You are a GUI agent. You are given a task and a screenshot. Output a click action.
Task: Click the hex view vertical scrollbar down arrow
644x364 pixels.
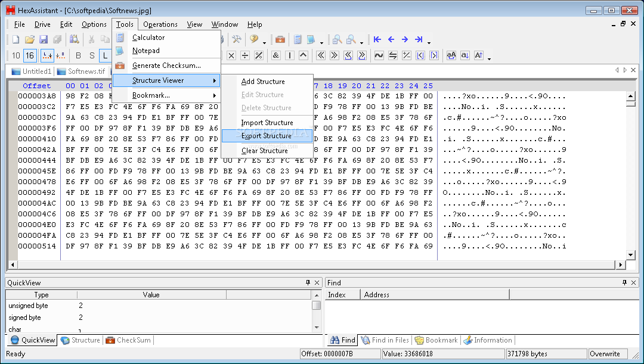click(x=631, y=255)
